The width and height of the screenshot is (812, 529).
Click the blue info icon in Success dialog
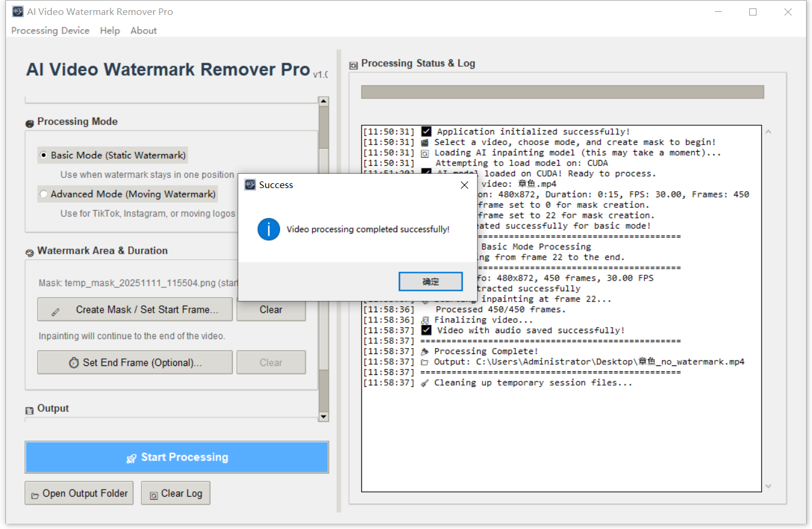pos(269,229)
